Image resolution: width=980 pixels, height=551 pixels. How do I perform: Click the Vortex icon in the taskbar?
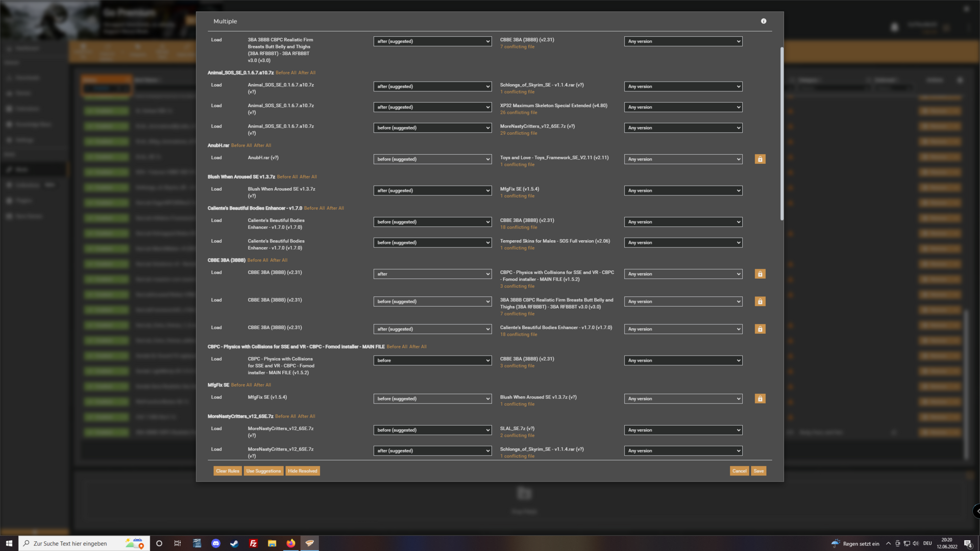310,543
